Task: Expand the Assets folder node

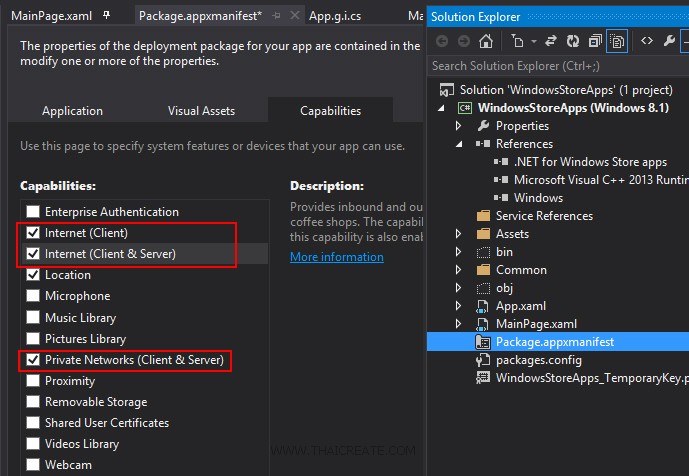Action: point(459,234)
